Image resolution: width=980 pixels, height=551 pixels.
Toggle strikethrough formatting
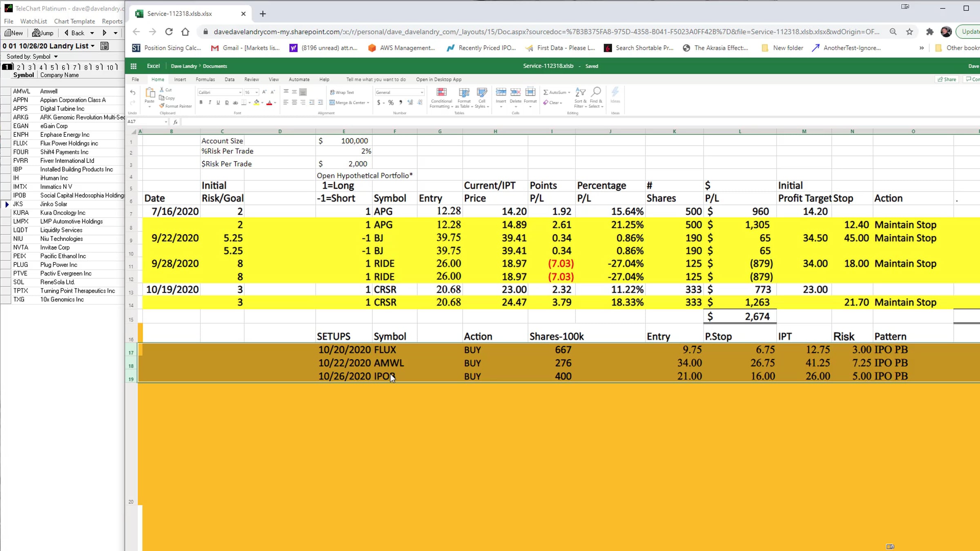(x=235, y=102)
